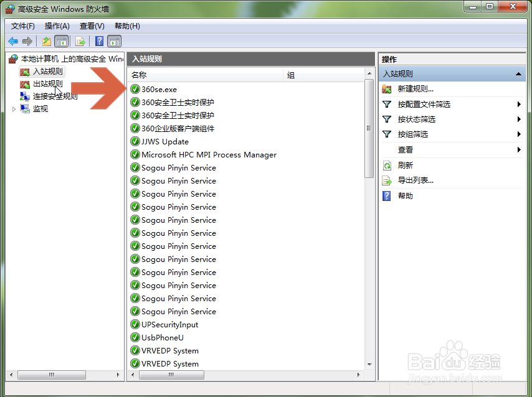This screenshot has height=397, width=532.
Task: Click the Back arrow toolbar icon
Action: (13, 41)
